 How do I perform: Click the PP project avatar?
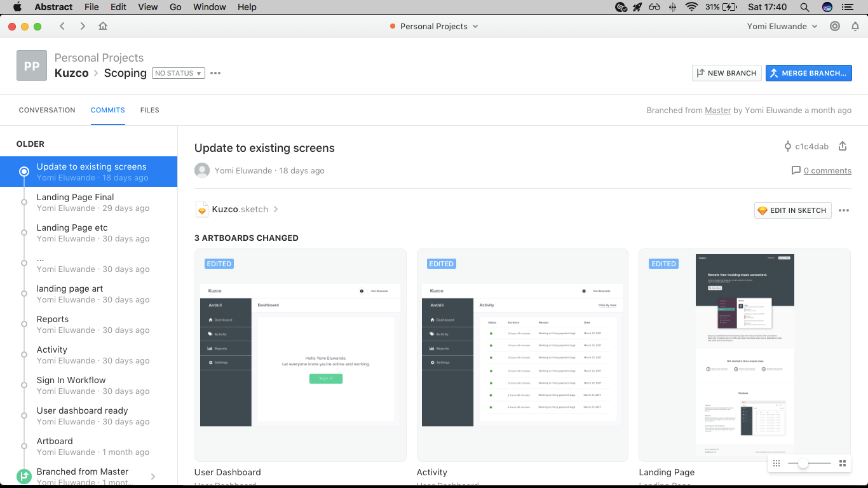pos(32,65)
